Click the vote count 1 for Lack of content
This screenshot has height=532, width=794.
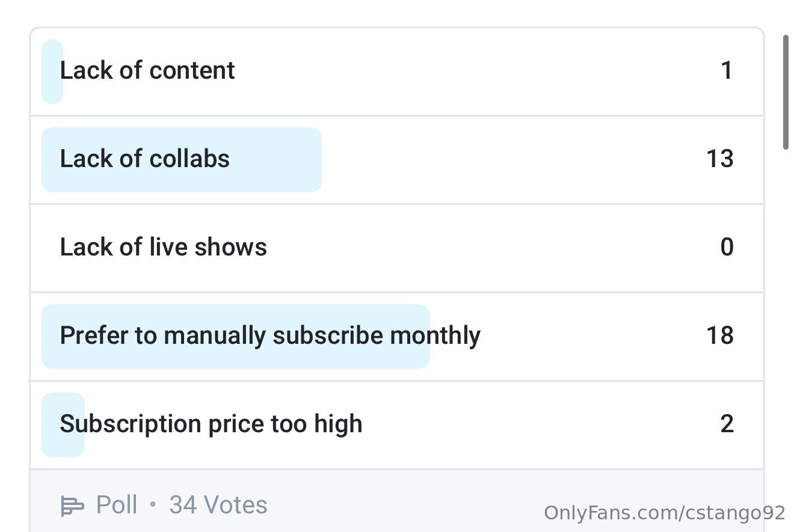[x=727, y=70]
